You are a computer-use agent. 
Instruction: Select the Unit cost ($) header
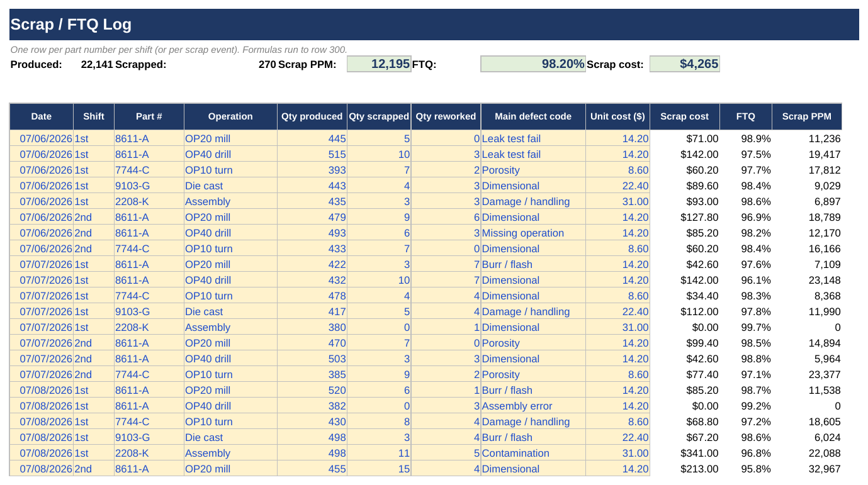617,116
